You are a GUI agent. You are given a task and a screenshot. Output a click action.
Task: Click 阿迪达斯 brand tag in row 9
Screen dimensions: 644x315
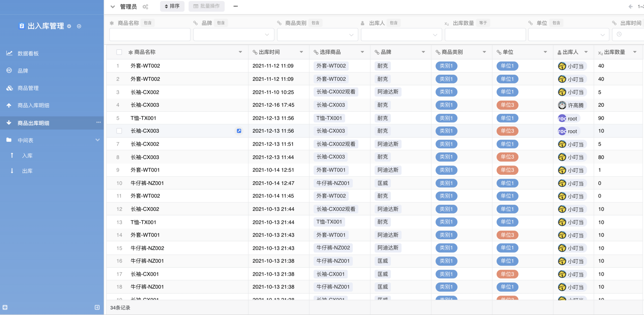coord(388,170)
